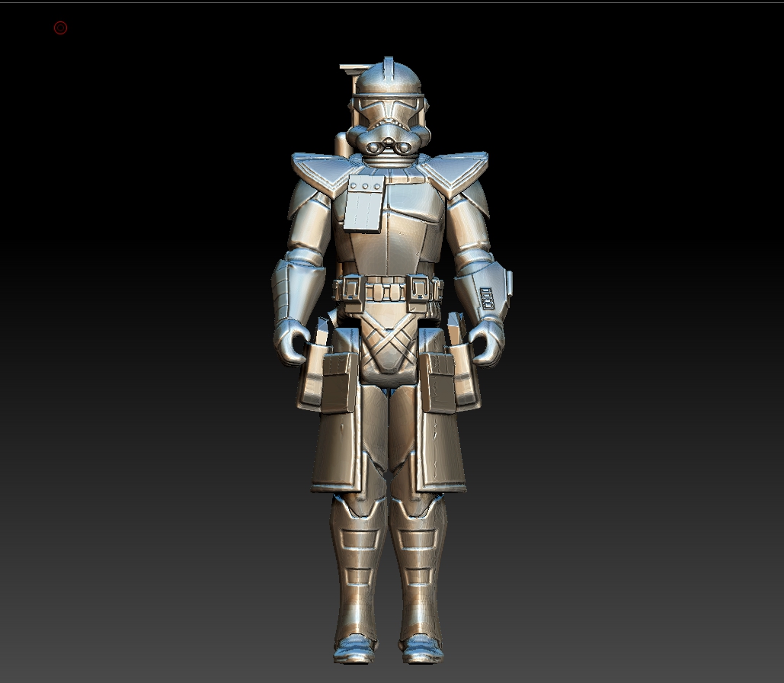Viewport: 784px width, 683px height.
Task: Select the rectangular chest pouch on the model
Action: click(x=364, y=204)
